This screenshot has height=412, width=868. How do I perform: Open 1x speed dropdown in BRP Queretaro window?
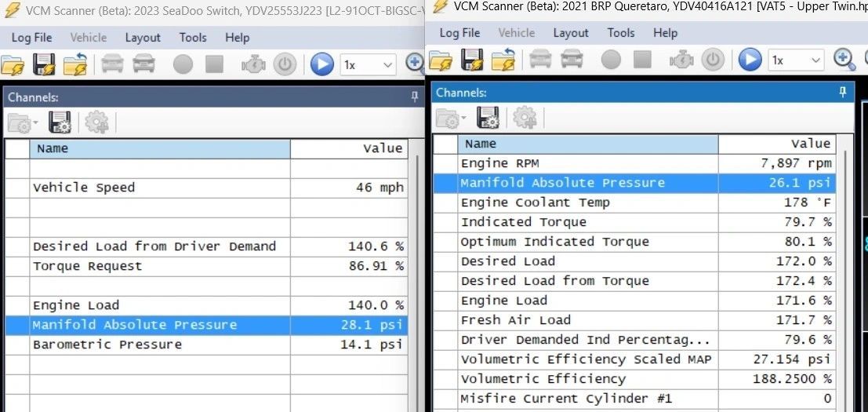[796, 60]
